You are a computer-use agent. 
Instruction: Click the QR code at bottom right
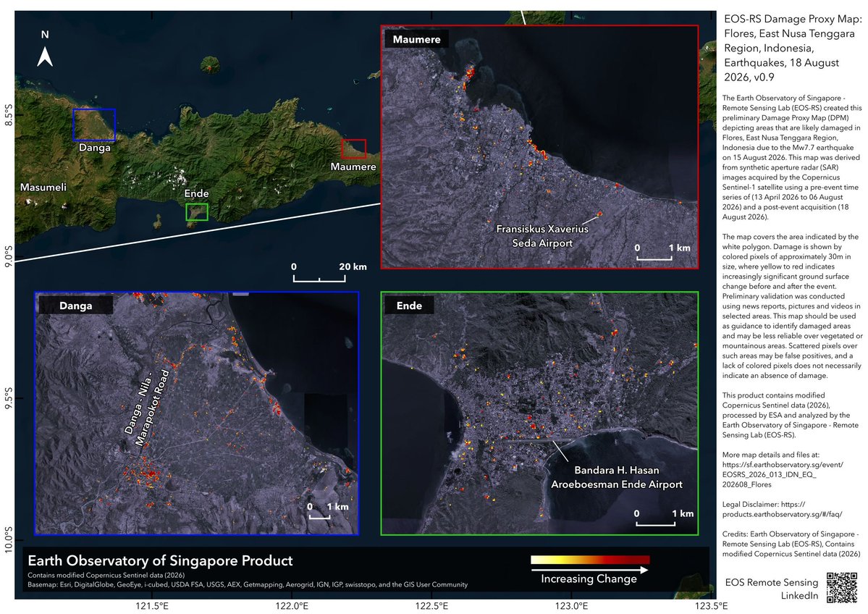[842, 587]
